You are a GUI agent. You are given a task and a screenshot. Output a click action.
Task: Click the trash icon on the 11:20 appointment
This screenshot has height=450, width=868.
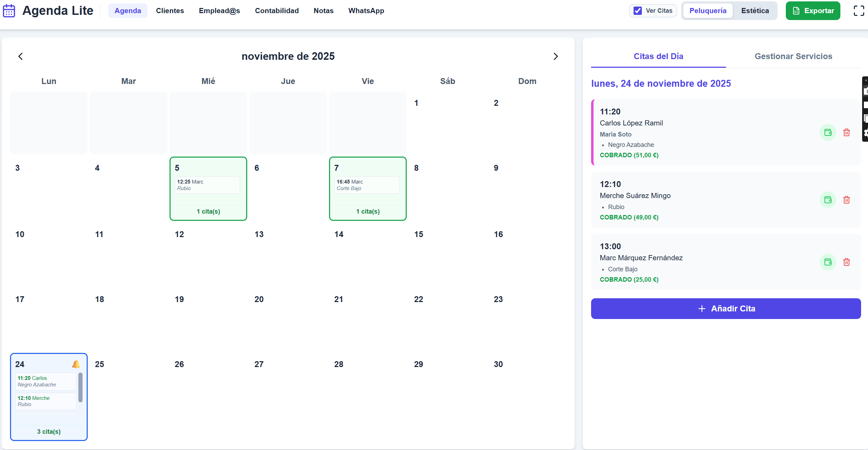847,132
